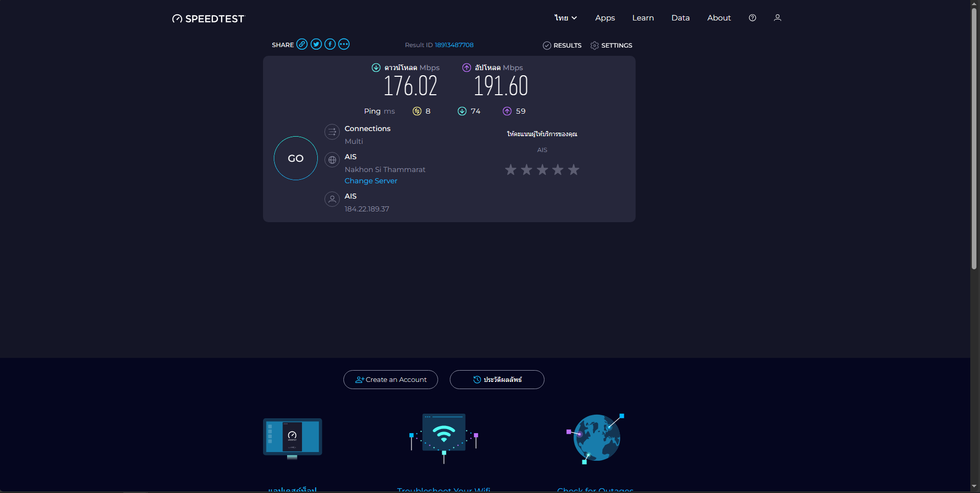
Task: Open the About menu
Action: click(719, 18)
